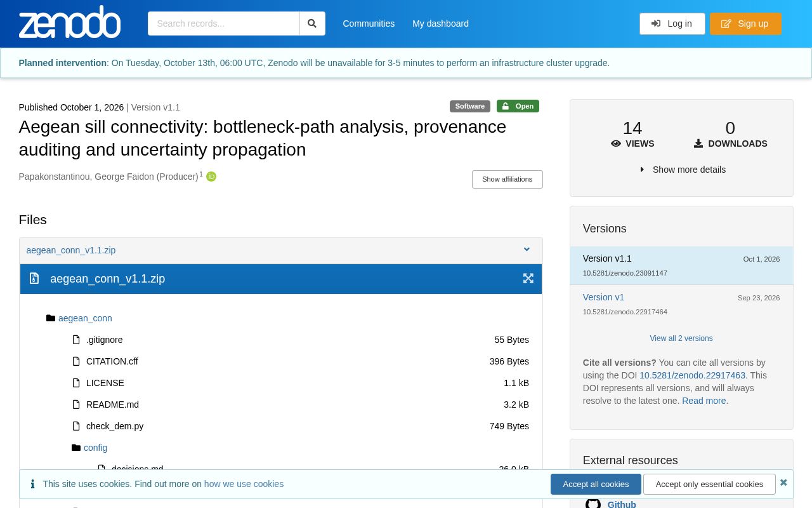Open the aegean_conn_v1.1.zip file link
This screenshot has height=508, width=812.
[x=71, y=250]
